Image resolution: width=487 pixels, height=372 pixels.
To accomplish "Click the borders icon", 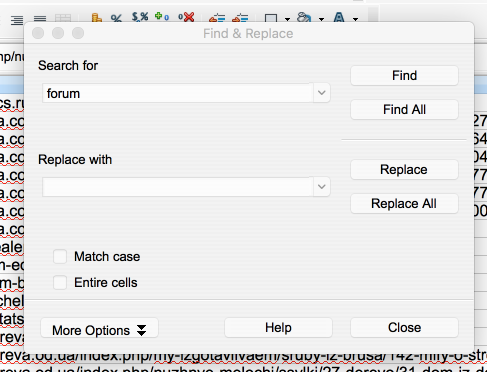I will point(271,18).
